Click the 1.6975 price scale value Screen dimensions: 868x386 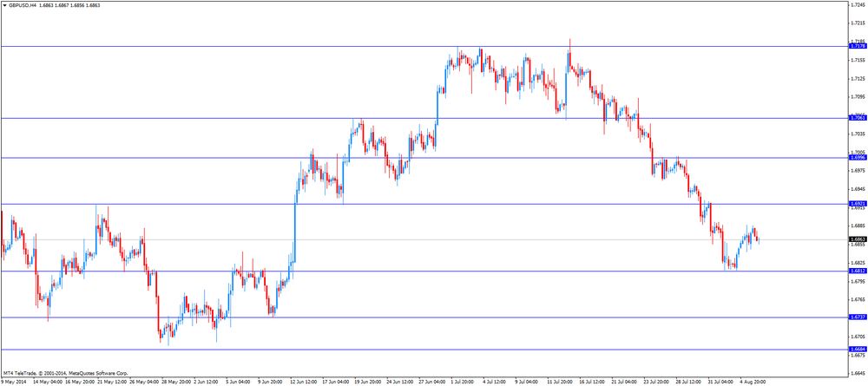[858, 171]
